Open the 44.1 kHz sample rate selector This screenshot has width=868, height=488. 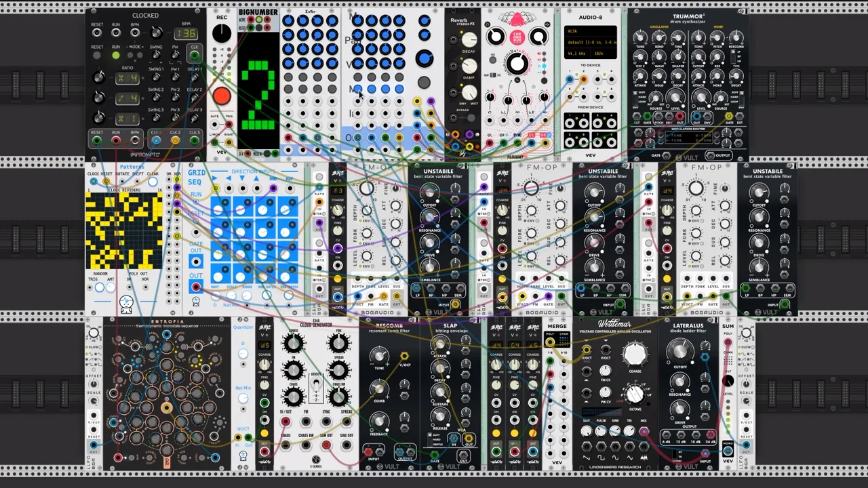[x=578, y=53]
